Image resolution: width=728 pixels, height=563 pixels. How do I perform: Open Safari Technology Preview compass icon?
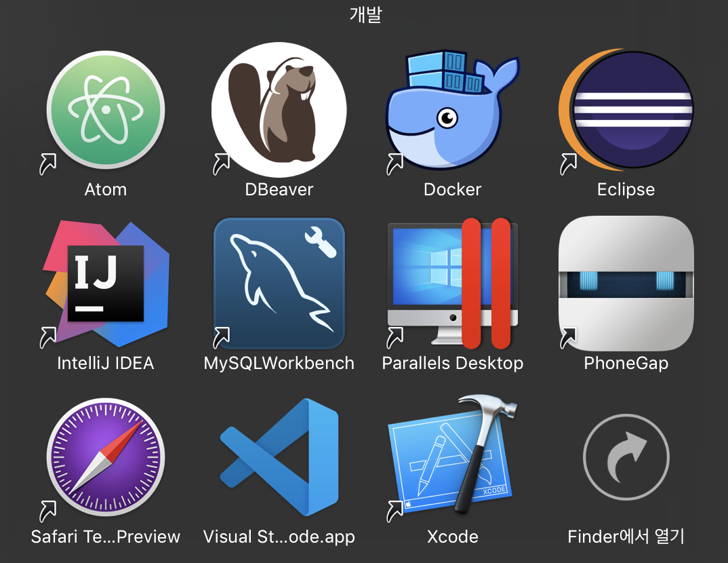pos(106,457)
